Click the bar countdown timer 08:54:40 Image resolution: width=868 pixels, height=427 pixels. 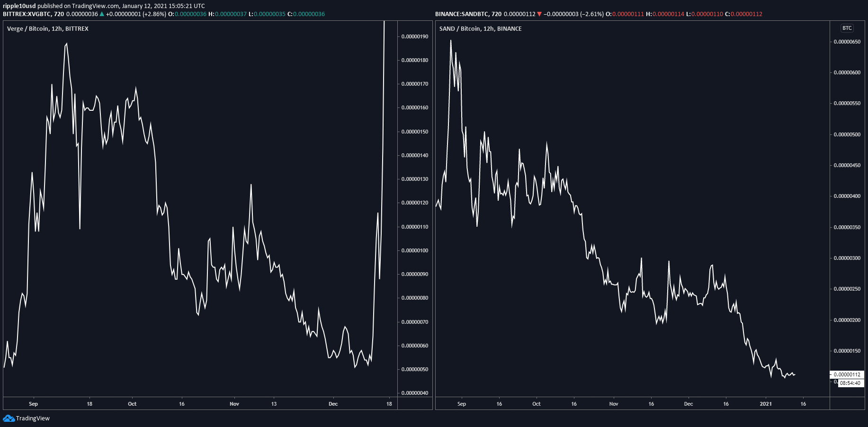point(850,383)
